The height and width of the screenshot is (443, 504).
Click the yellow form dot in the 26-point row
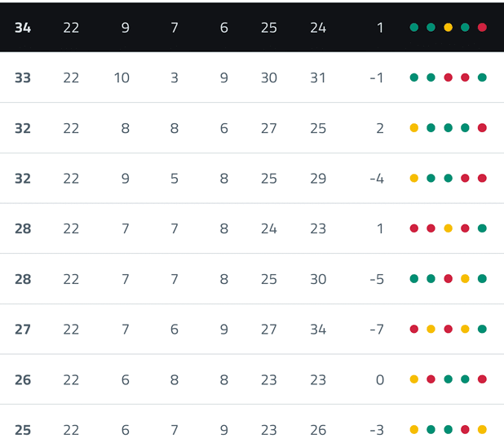click(413, 379)
